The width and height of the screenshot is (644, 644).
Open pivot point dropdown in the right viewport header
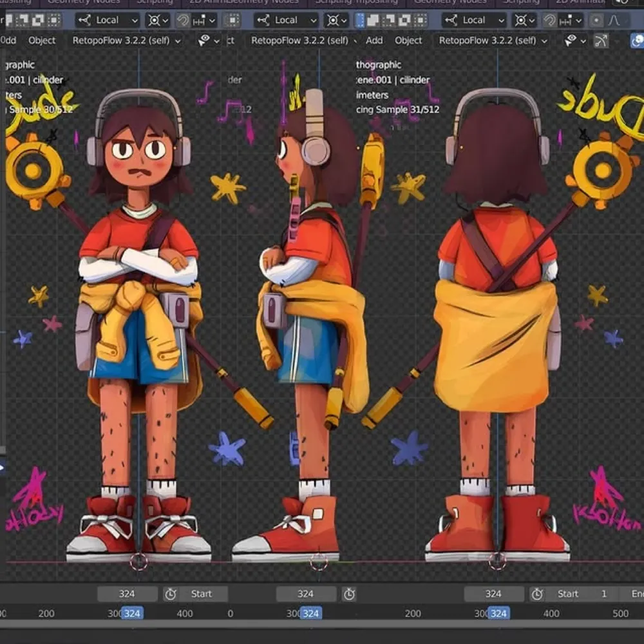click(x=524, y=20)
